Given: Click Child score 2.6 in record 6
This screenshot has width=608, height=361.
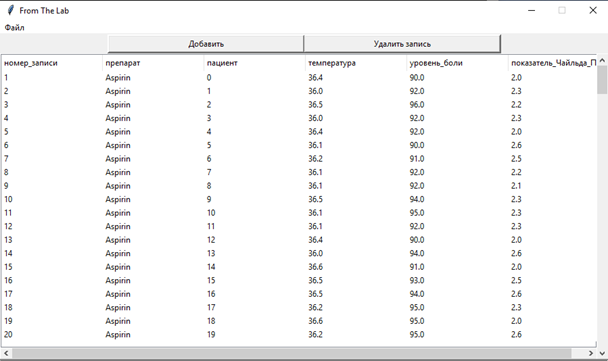Looking at the screenshot, I should click(x=516, y=145).
